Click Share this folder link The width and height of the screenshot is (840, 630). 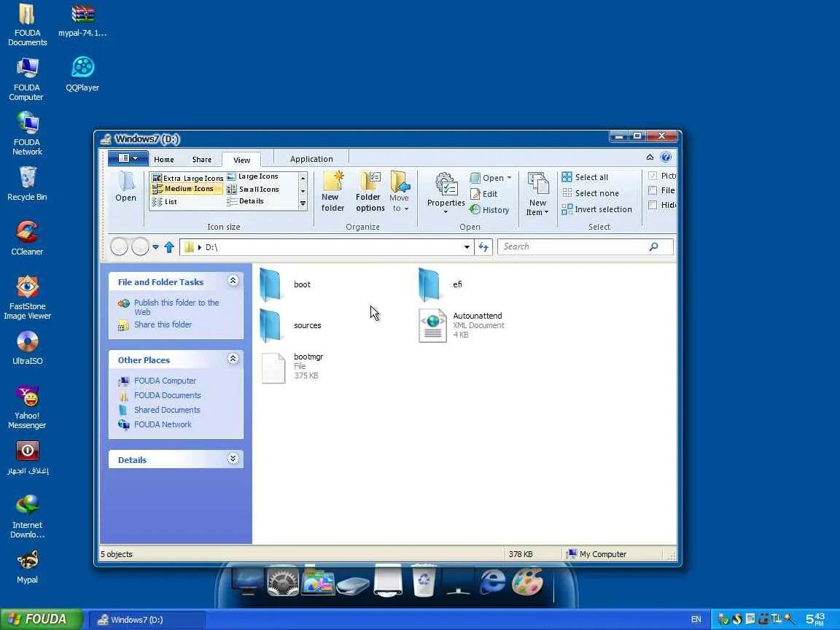[163, 324]
